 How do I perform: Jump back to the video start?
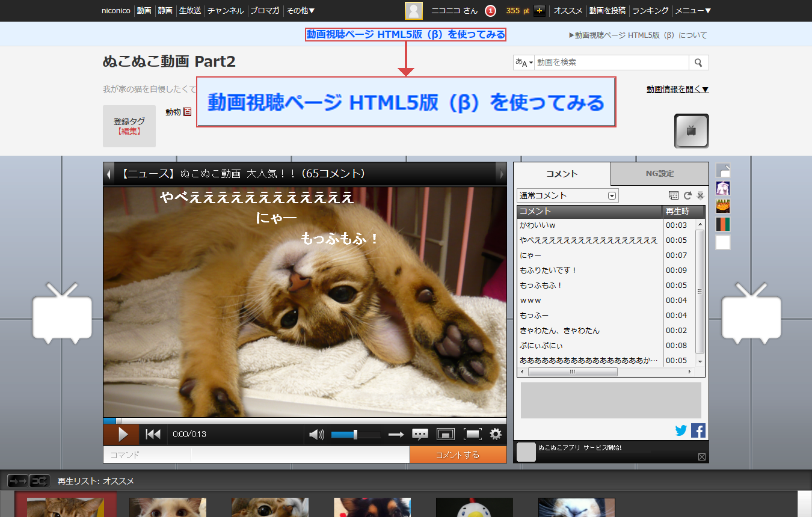153,434
